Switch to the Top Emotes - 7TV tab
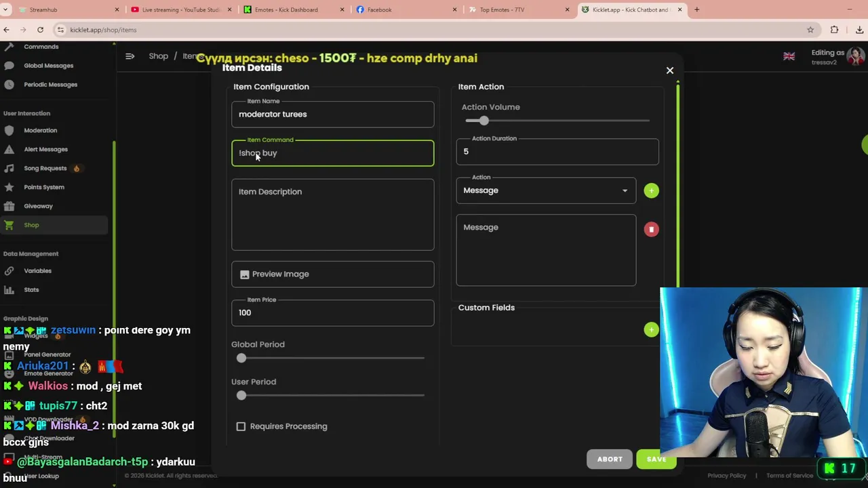Screen dimensions: 868x488 coord(517,9)
